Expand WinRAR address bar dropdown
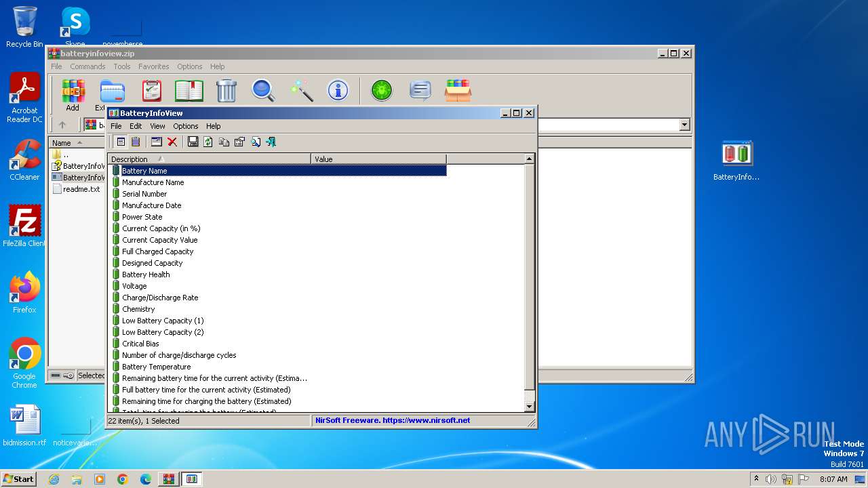Image resolution: width=868 pixels, height=488 pixels. point(684,125)
